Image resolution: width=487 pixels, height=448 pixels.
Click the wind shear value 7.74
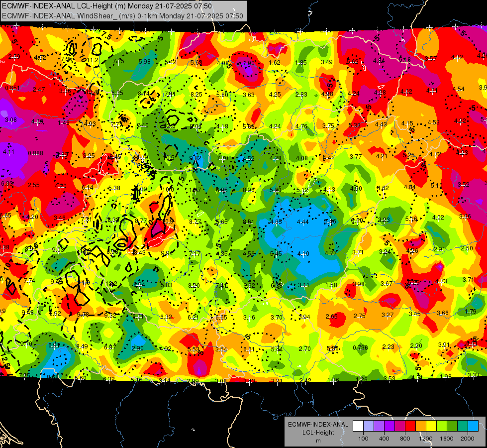(x=29, y=281)
